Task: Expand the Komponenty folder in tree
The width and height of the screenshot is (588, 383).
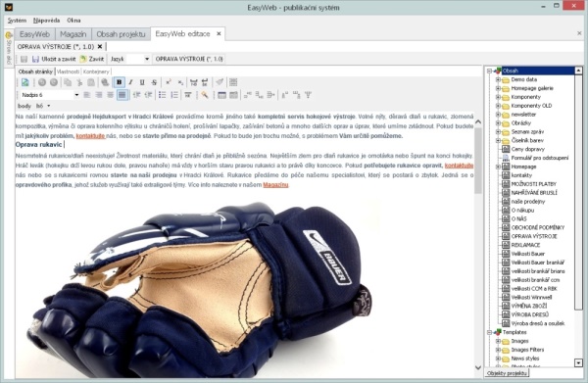Action: point(498,97)
